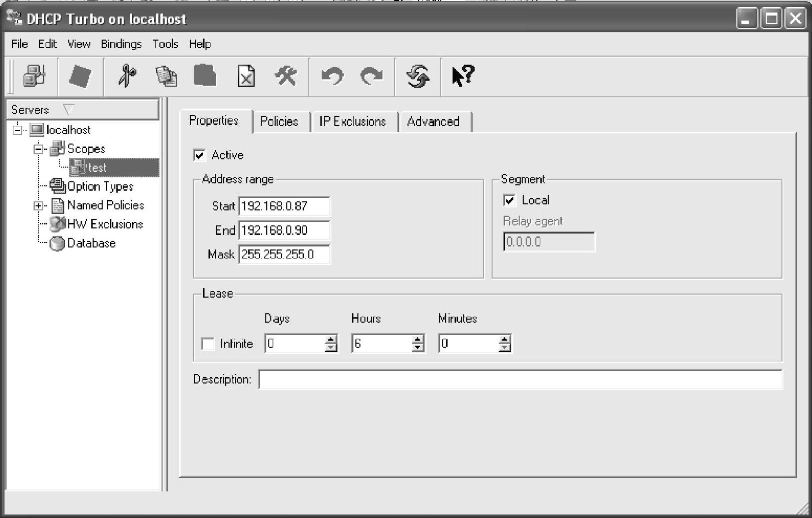Click the HW Exclusions icon

pyautogui.click(x=58, y=224)
